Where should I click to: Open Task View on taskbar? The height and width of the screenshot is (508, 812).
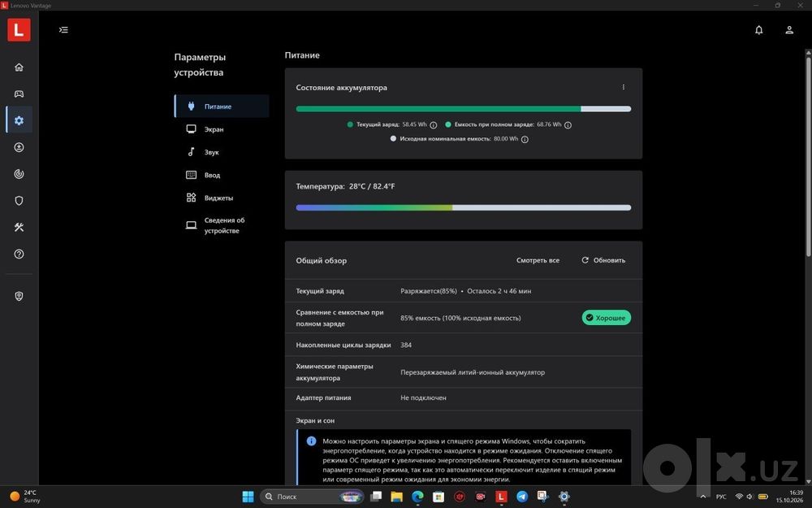click(x=376, y=497)
